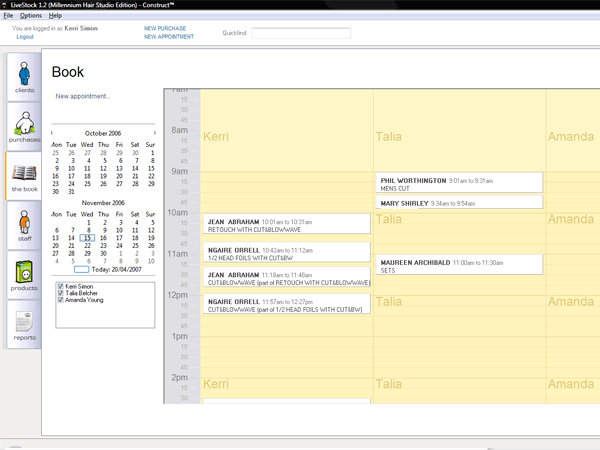Click the Logout link
This screenshot has height=450, width=600.
click(x=25, y=37)
